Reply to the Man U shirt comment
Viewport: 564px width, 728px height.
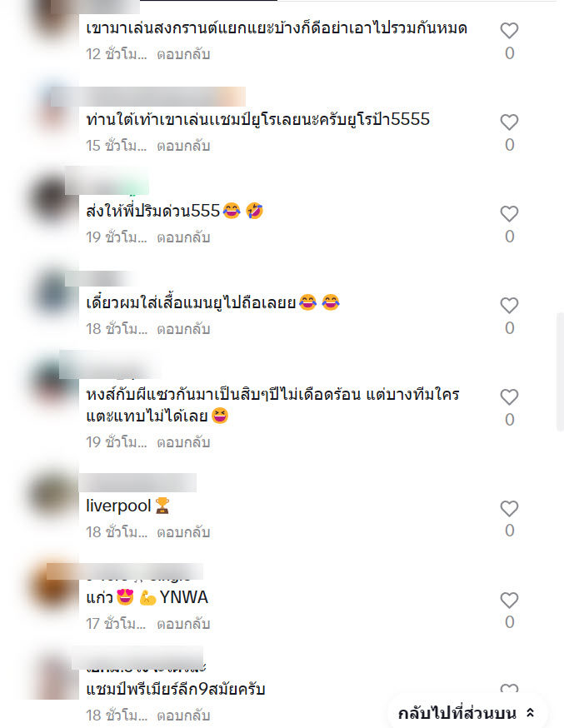(x=183, y=329)
